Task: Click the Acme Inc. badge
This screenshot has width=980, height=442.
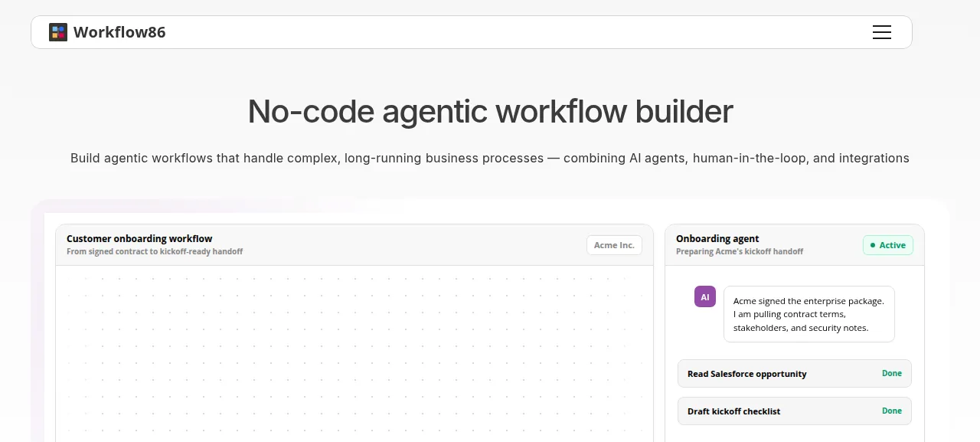Action: coord(615,245)
